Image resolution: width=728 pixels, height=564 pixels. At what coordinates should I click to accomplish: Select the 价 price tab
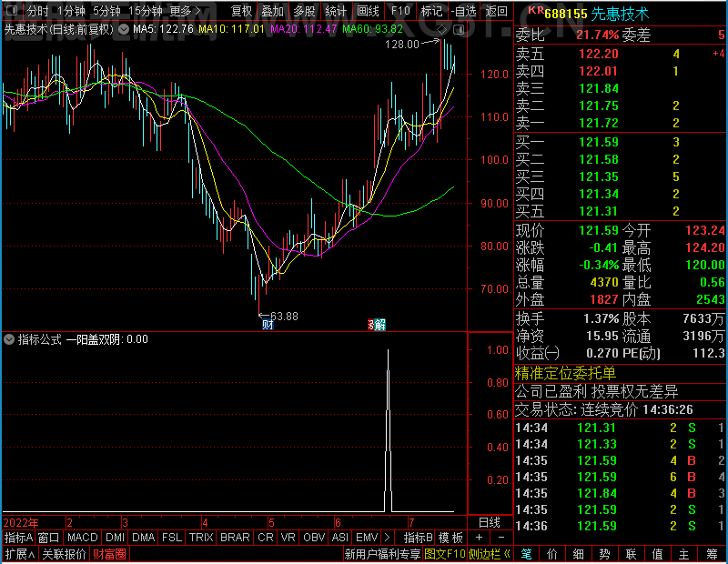point(552,554)
